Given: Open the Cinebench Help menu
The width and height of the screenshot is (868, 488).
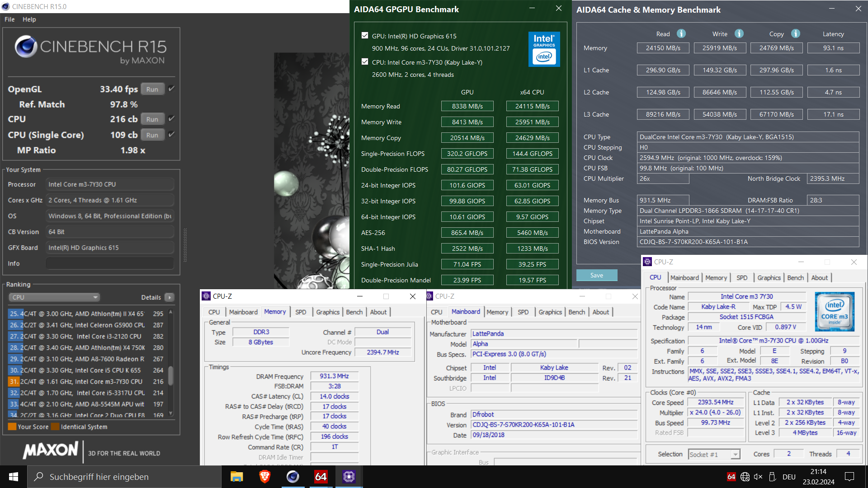Looking at the screenshot, I should click(x=29, y=19).
